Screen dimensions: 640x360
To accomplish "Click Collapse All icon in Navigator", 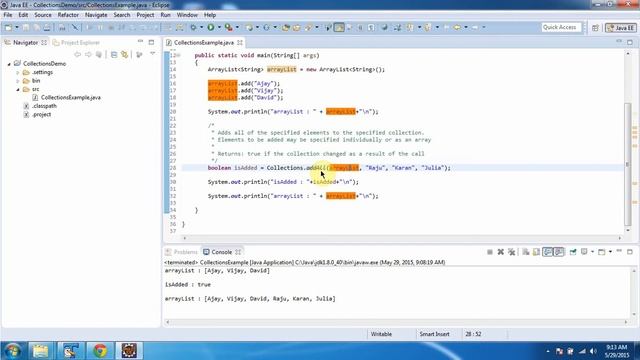I will (x=114, y=54).
